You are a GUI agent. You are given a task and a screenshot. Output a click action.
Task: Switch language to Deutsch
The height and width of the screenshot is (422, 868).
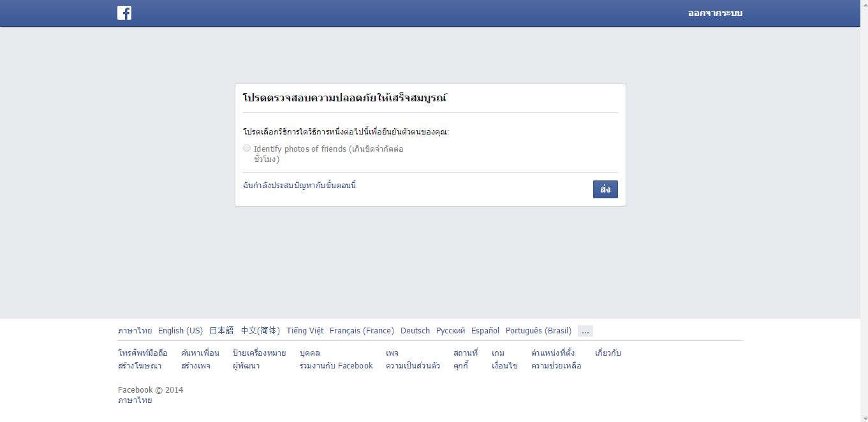415,330
